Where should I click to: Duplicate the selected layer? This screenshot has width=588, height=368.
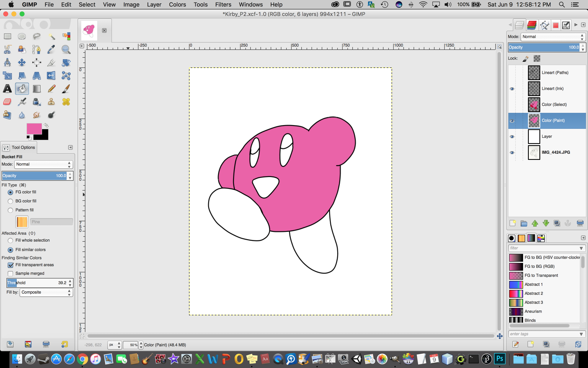click(x=557, y=223)
